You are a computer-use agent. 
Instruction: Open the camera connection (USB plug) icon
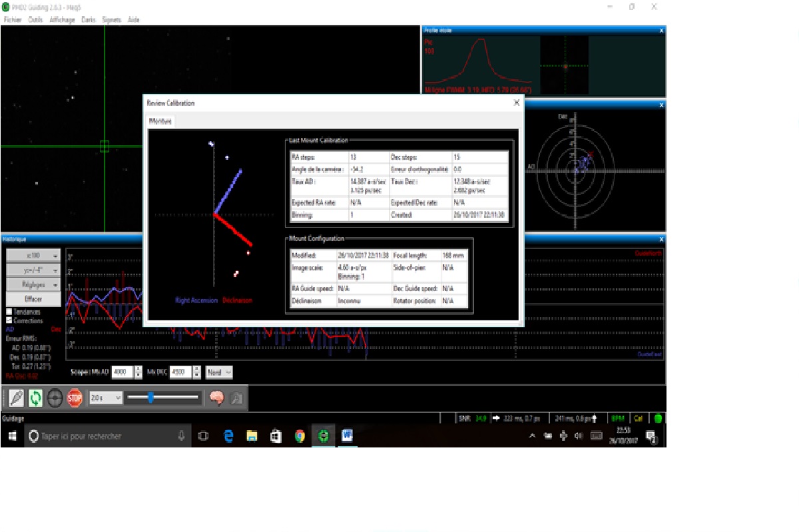click(17, 398)
